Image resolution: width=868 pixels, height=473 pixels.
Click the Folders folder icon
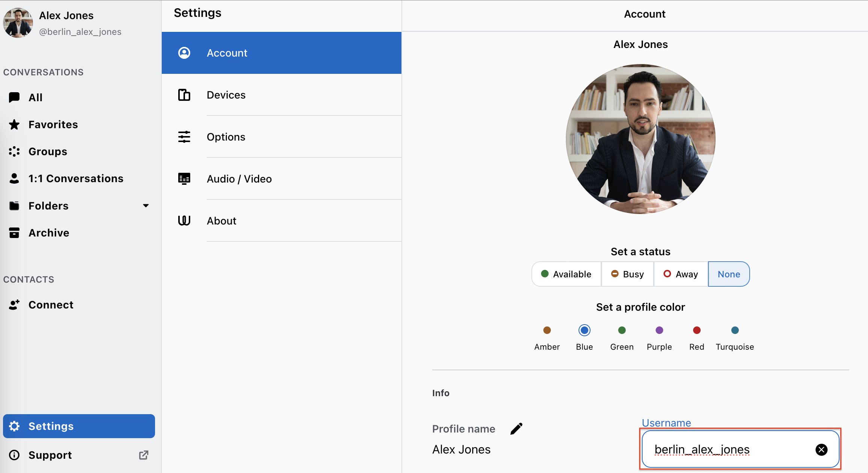pos(14,206)
